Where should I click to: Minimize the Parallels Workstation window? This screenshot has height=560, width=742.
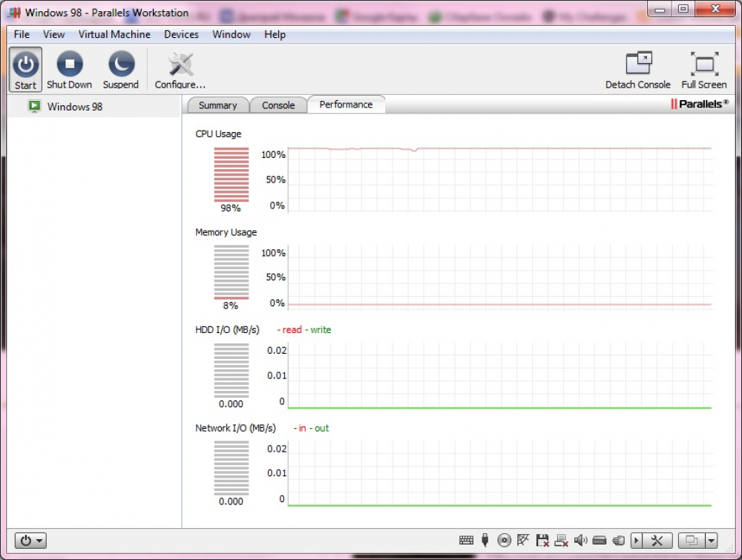tap(660, 8)
